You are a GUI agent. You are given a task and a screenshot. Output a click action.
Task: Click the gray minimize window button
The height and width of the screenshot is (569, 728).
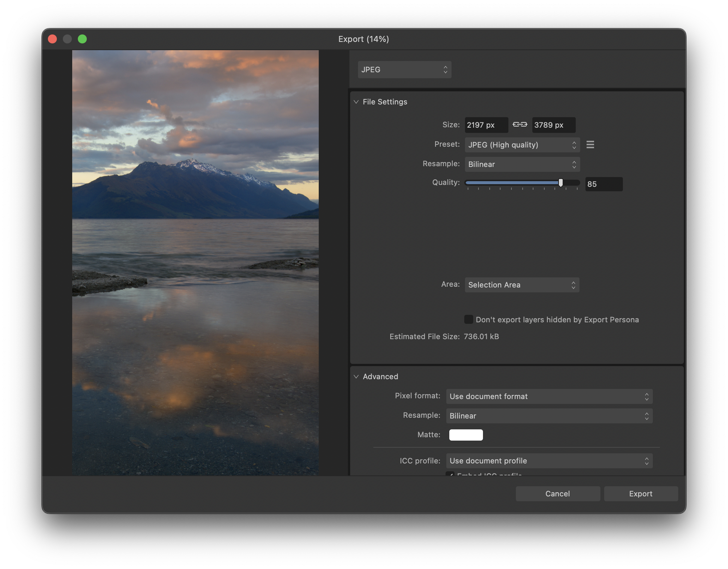(x=67, y=39)
